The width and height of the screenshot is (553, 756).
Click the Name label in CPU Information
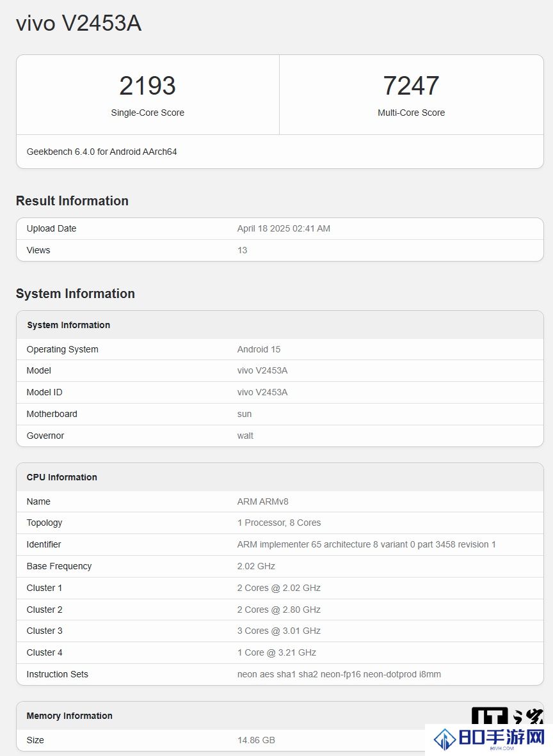(38, 501)
